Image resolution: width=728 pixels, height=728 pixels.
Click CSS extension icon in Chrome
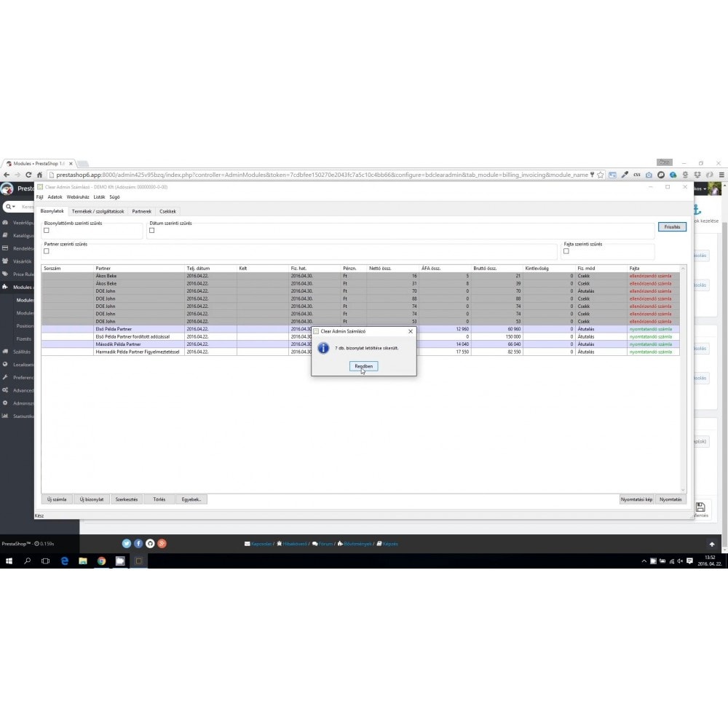(637, 175)
